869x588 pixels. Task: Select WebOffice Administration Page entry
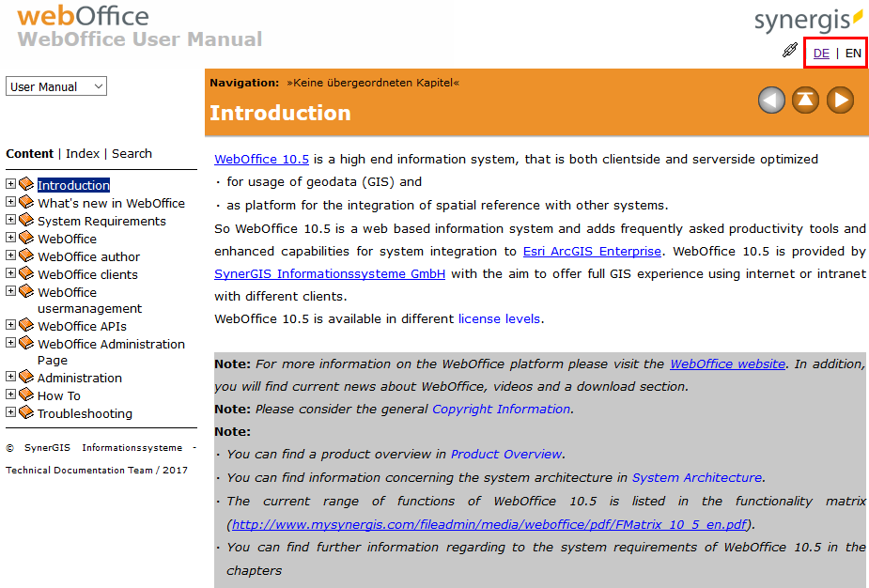coord(112,351)
